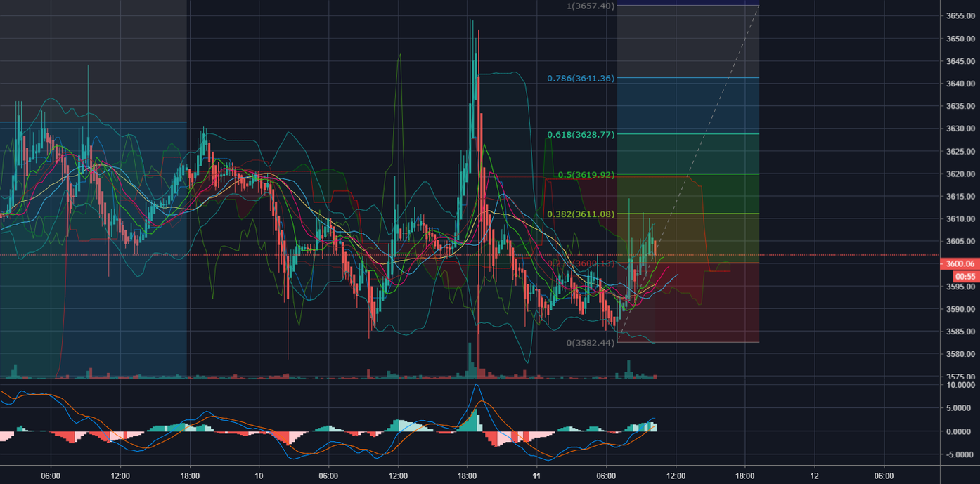Select the 0.786(3641.36) Fibonacci label
This screenshot has height=484, width=980.
581,78
